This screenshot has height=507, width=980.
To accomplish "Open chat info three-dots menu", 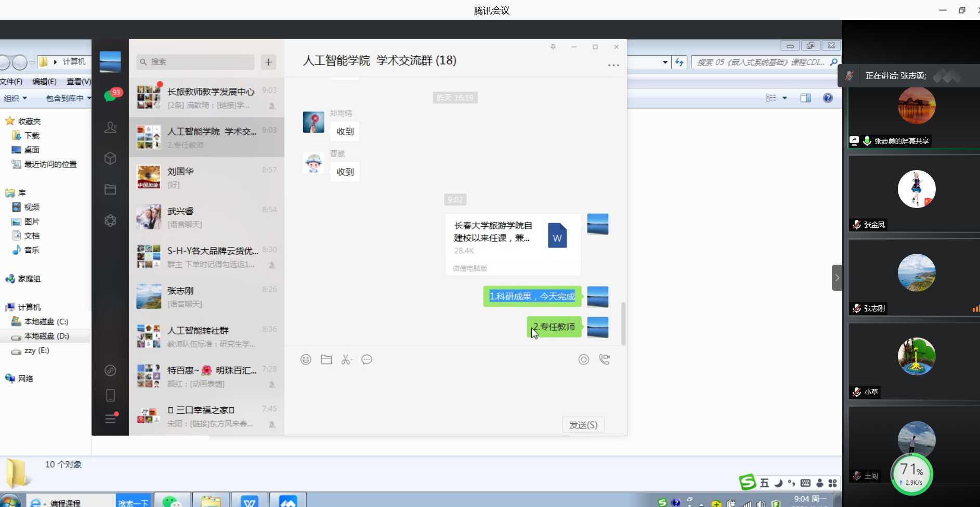I will pyautogui.click(x=613, y=66).
